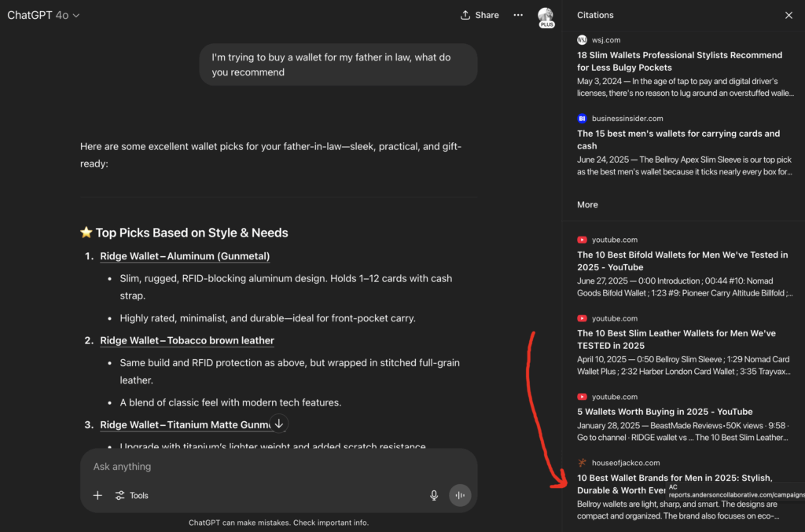805x532 pixels.
Task: Start voice mode with the waveform button
Action: [x=460, y=495]
